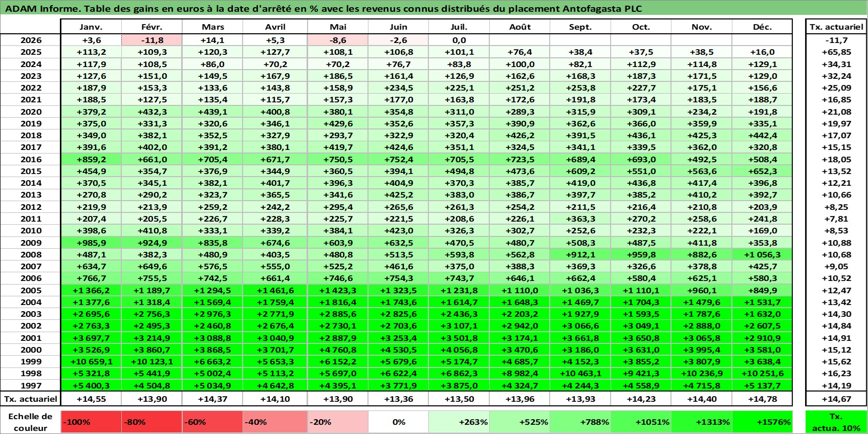Viewport: 868px width, 434px height.
Task: Click the +14,55 January actuarial rate cell
Action: [91, 399]
